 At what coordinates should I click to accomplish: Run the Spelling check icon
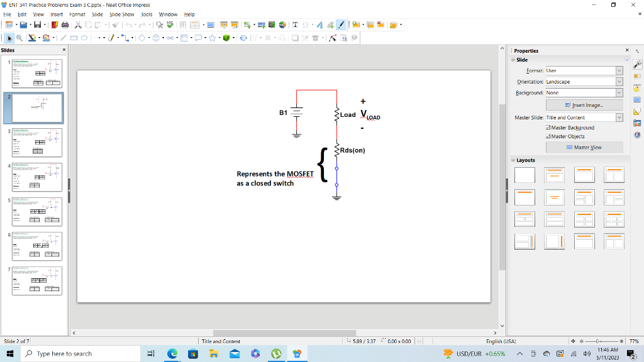(x=170, y=25)
